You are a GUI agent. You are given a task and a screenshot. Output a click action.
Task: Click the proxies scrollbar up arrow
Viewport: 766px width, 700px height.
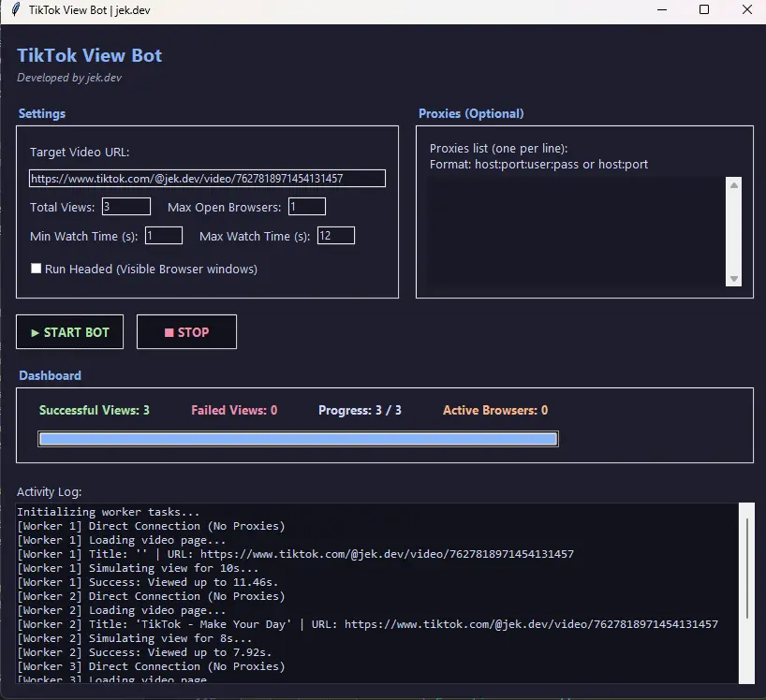[x=734, y=185]
